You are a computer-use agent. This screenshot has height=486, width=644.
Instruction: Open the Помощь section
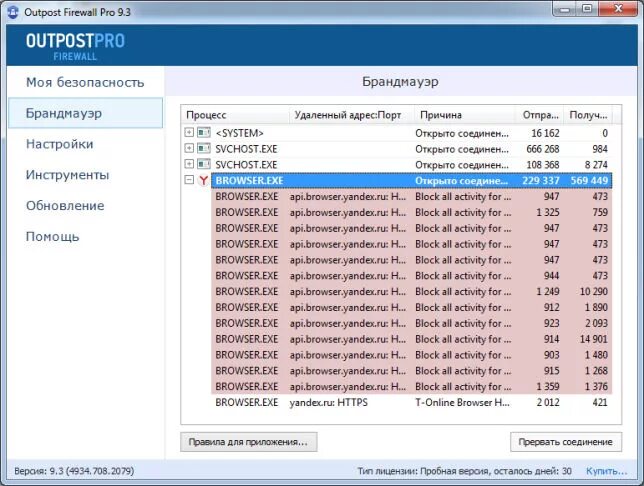pyautogui.click(x=85, y=237)
